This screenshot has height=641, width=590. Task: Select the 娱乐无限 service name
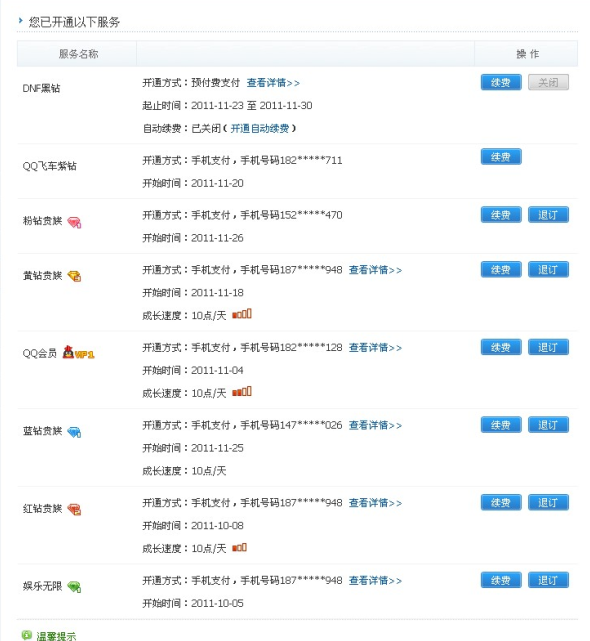(42, 587)
